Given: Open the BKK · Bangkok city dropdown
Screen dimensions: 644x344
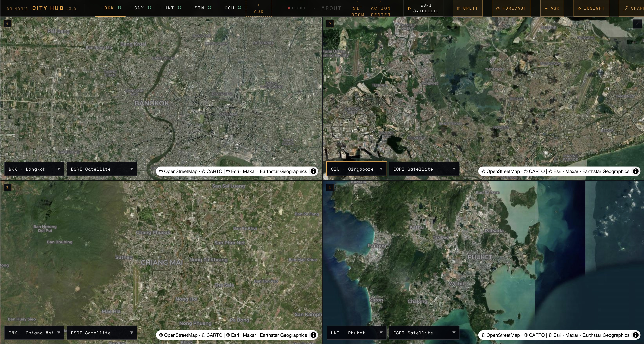Looking at the screenshot, I should [34, 169].
